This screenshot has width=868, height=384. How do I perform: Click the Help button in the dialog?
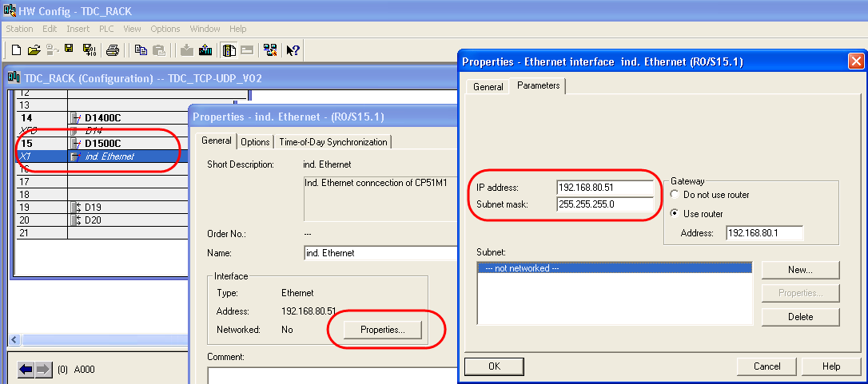pos(831,366)
